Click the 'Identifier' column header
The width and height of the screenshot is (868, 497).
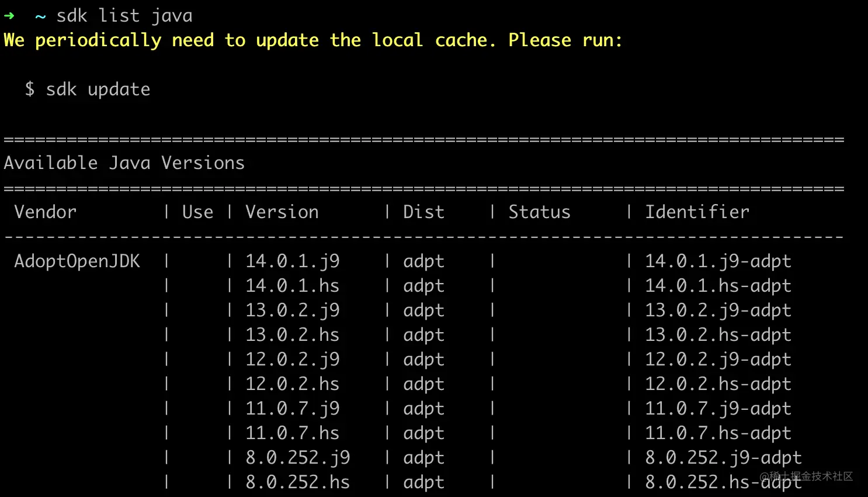[x=697, y=212]
